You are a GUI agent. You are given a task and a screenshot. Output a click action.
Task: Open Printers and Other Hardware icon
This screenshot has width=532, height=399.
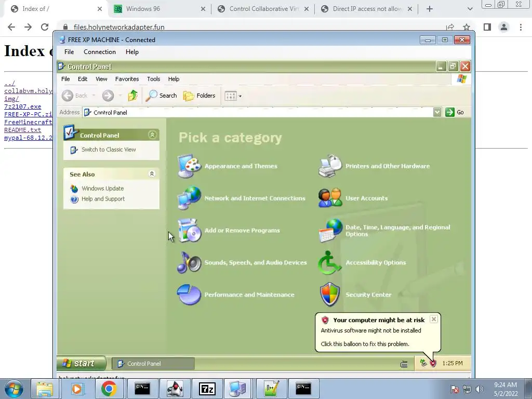coord(330,166)
